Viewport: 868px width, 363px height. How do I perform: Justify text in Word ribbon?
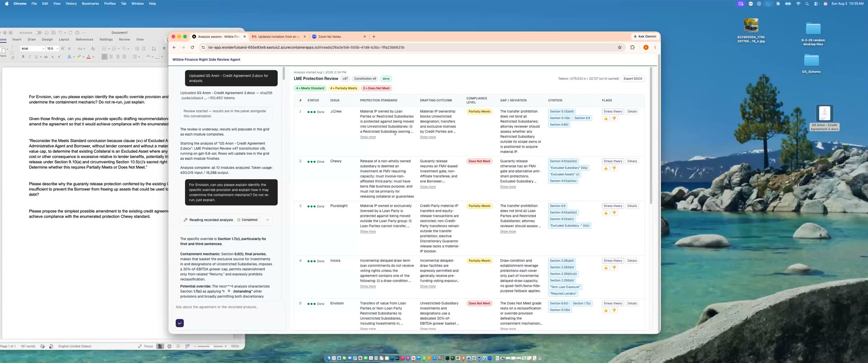coord(124,57)
